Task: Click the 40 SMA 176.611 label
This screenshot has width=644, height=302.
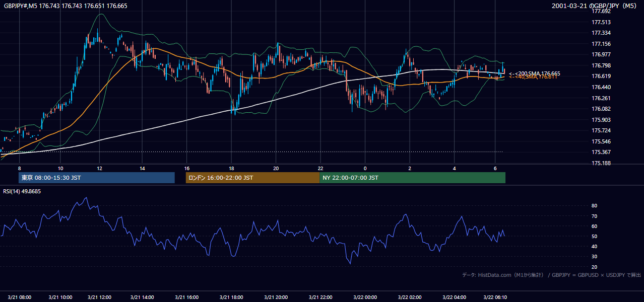Action: pos(533,77)
